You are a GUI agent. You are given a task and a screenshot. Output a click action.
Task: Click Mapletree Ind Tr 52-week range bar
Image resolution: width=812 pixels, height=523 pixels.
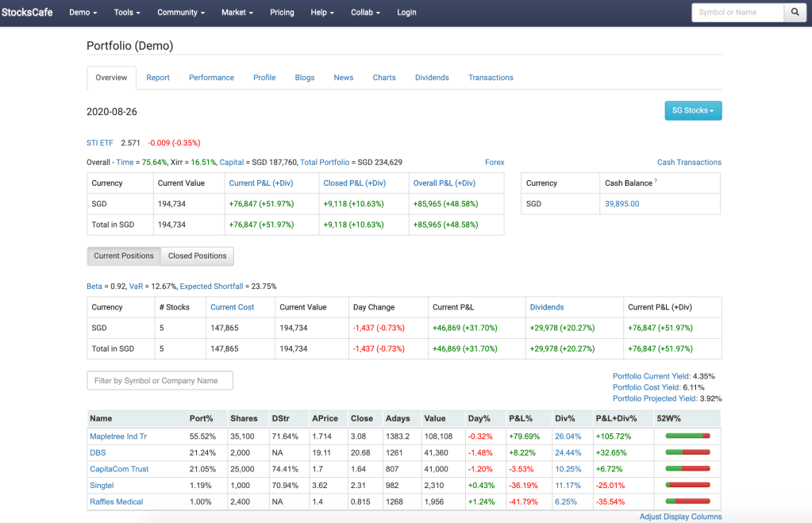click(687, 436)
